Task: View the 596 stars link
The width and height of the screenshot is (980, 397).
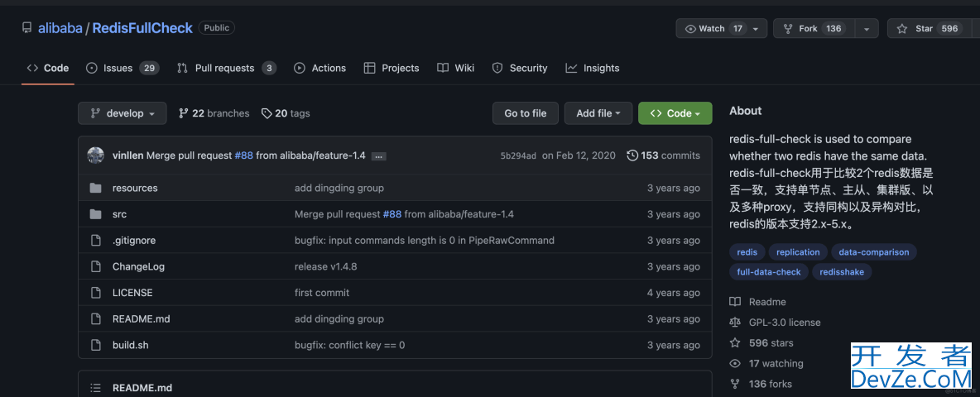Action: click(763, 343)
